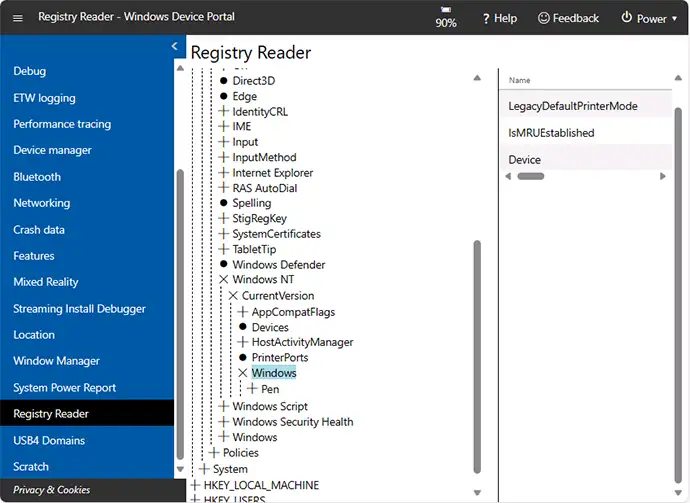The height and width of the screenshot is (503, 690).
Task: Expand the HKEY_LOCAL_MACHINE hive
Action: pyautogui.click(x=195, y=485)
